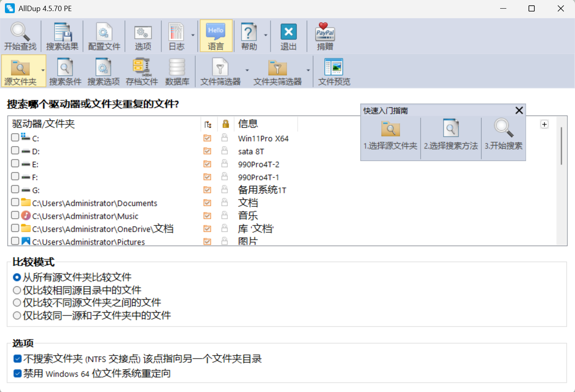The width and height of the screenshot is (575, 392).
Task: Open the 日志 log viewer
Action: (x=177, y=36)
